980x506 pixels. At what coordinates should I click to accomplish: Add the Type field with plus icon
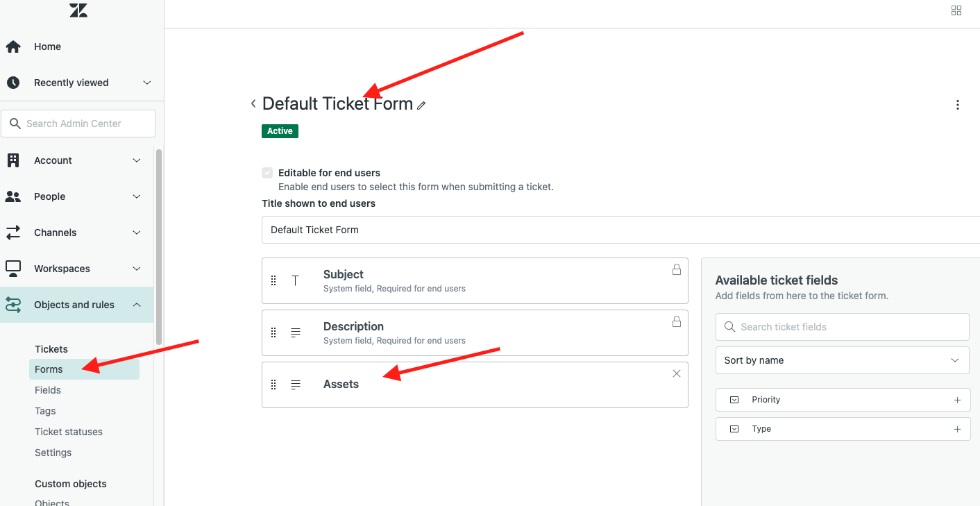957,429
